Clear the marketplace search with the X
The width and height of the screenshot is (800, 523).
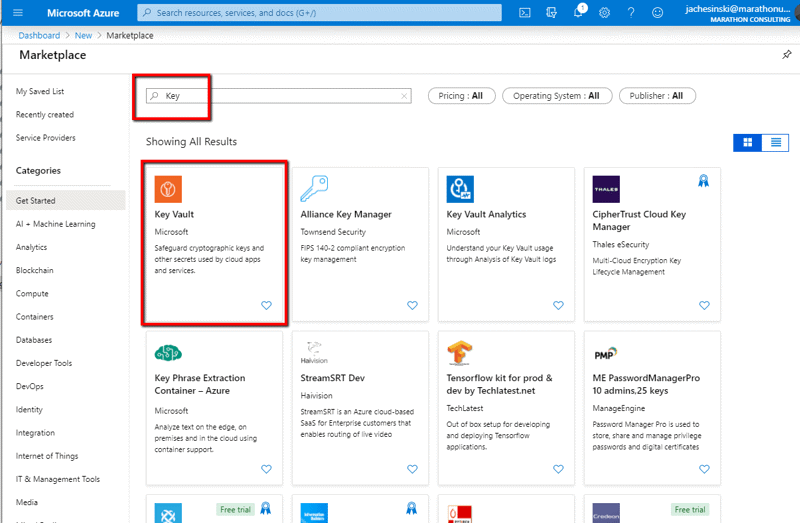click(404, 96)
